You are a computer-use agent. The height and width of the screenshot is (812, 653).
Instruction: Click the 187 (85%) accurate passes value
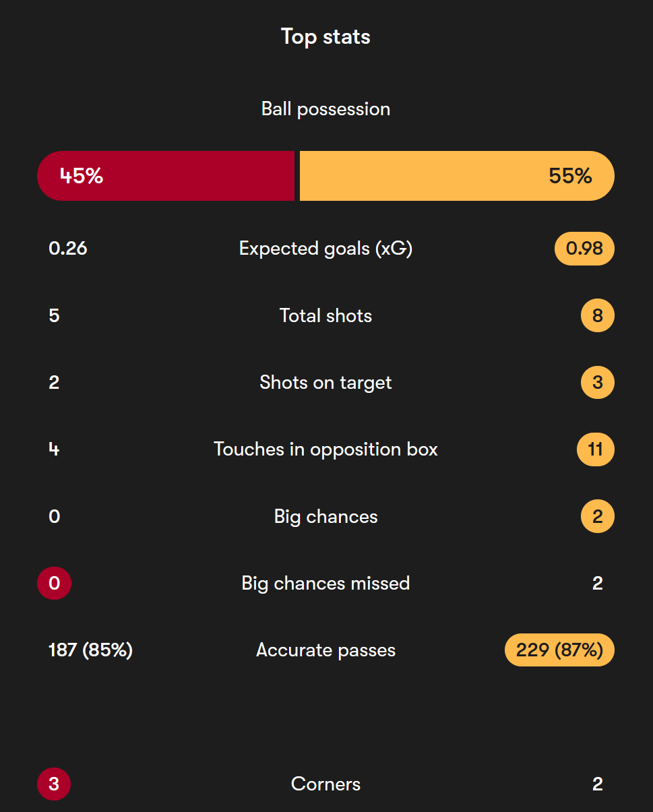click(90, 650)
